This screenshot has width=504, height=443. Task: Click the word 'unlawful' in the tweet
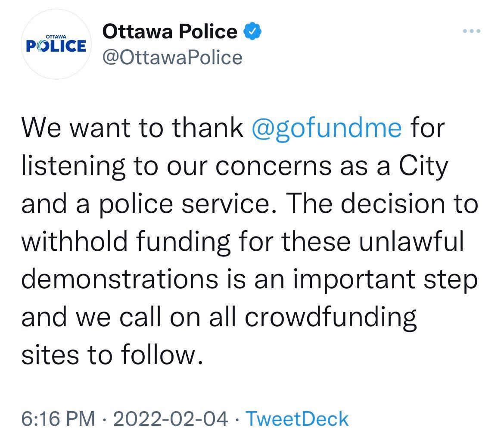pos(411,241)
